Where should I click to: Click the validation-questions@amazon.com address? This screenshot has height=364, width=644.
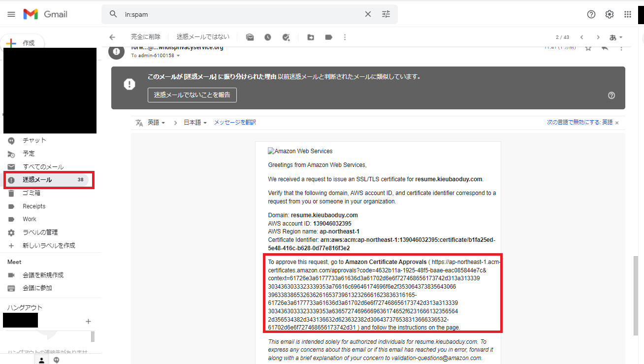click(x=438, y=358)
